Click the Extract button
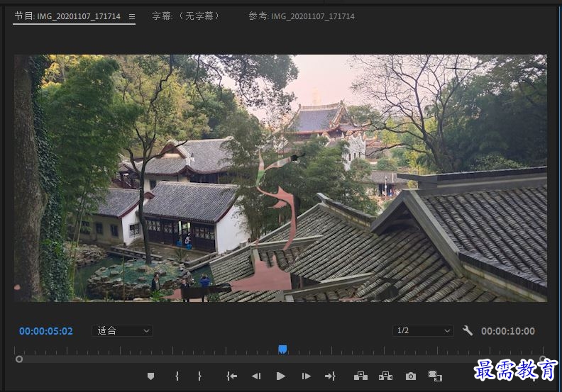 click(385, 376)
